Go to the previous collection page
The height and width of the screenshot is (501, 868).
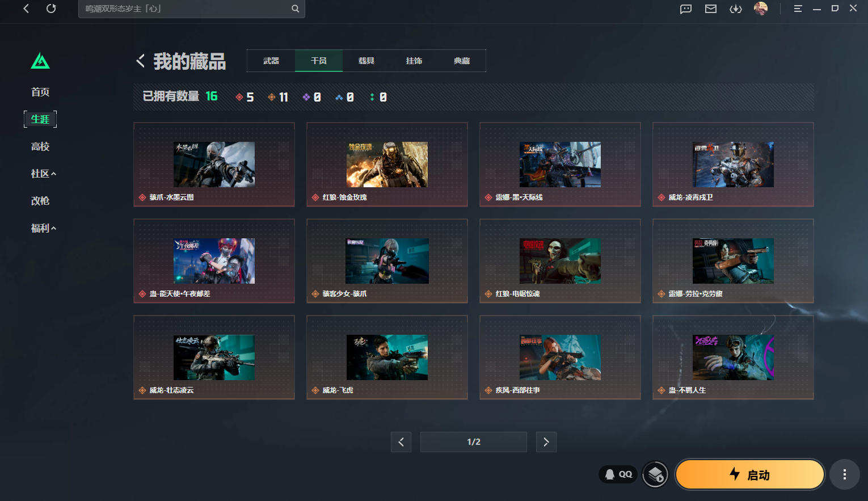click(x=401, y=442)
